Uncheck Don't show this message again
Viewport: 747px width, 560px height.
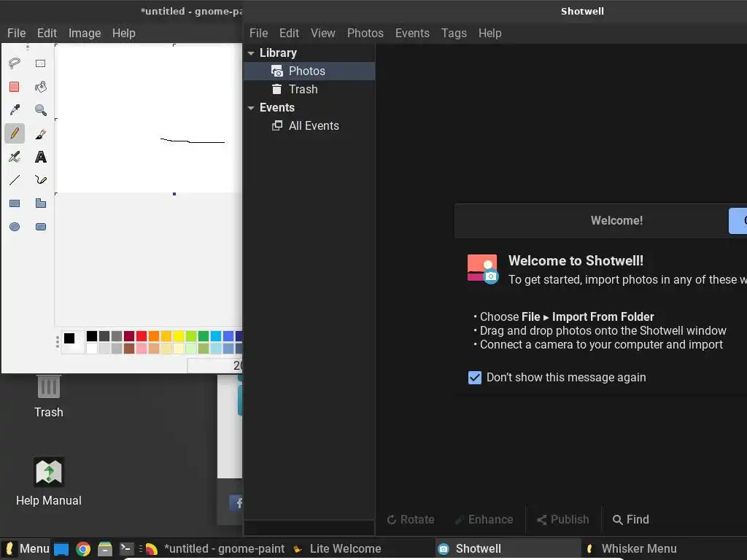click(474, 378)
